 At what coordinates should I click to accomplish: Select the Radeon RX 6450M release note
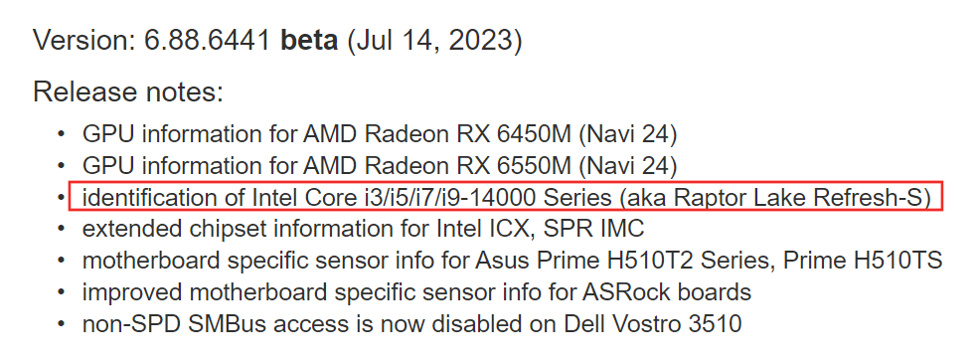[x=380, y=134]
